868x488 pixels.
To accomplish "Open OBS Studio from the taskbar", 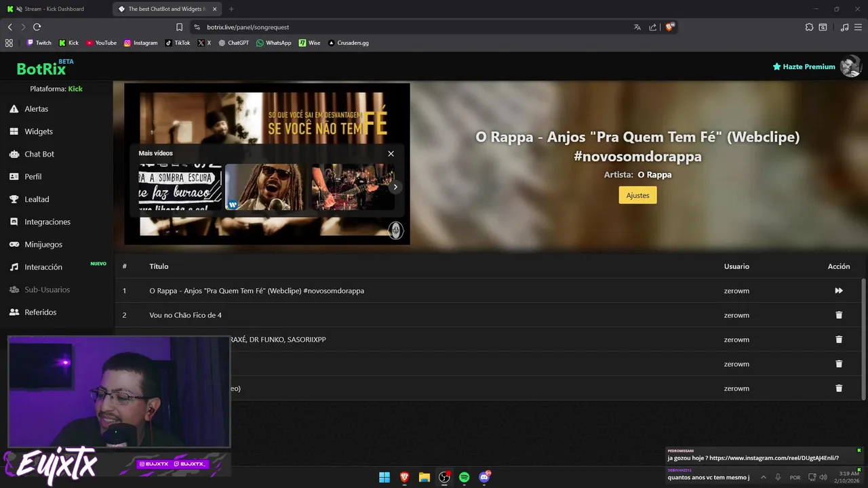I will (x=444, y=477).
